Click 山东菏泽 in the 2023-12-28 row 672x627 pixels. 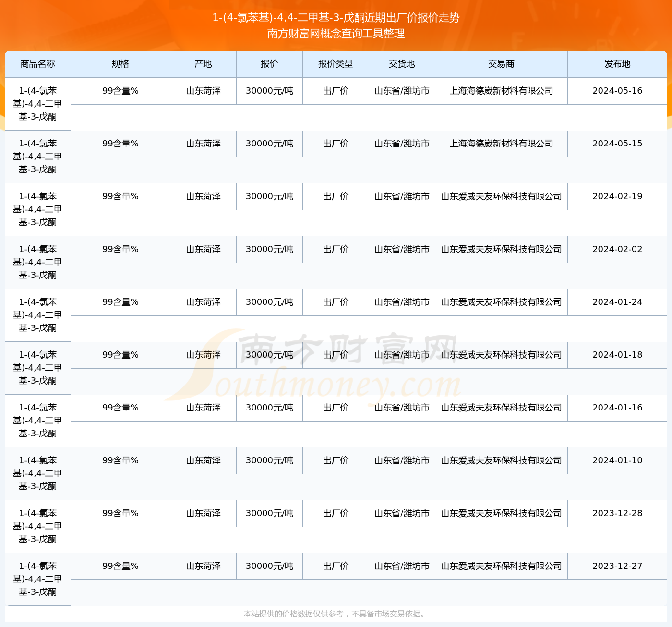(x=203, y=513)
